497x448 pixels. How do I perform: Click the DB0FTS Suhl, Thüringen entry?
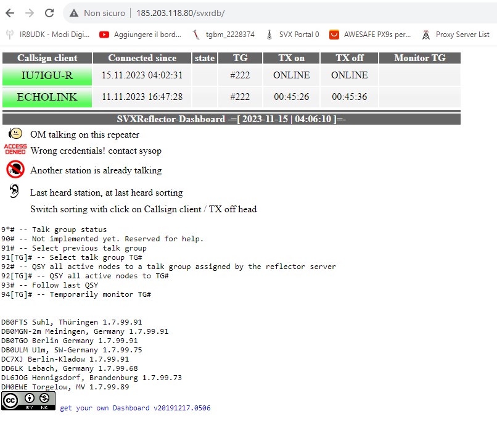tap(72, 322)
